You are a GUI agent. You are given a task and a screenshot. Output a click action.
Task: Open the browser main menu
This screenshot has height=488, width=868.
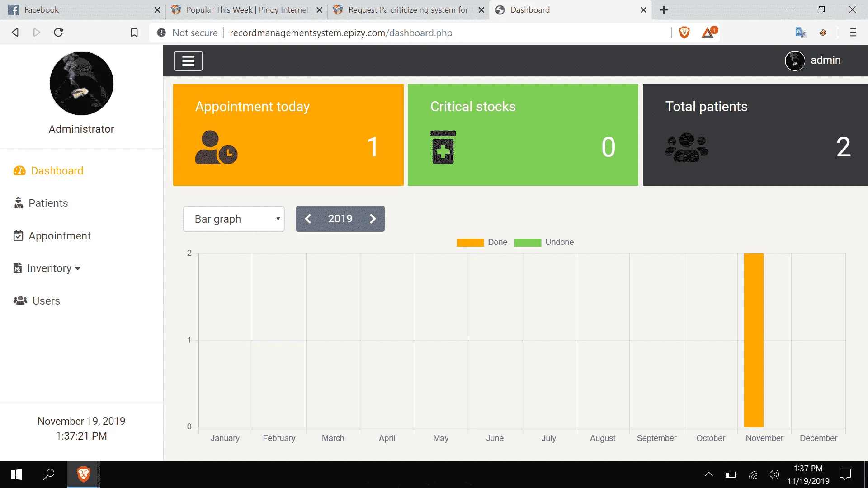point(853,33)
